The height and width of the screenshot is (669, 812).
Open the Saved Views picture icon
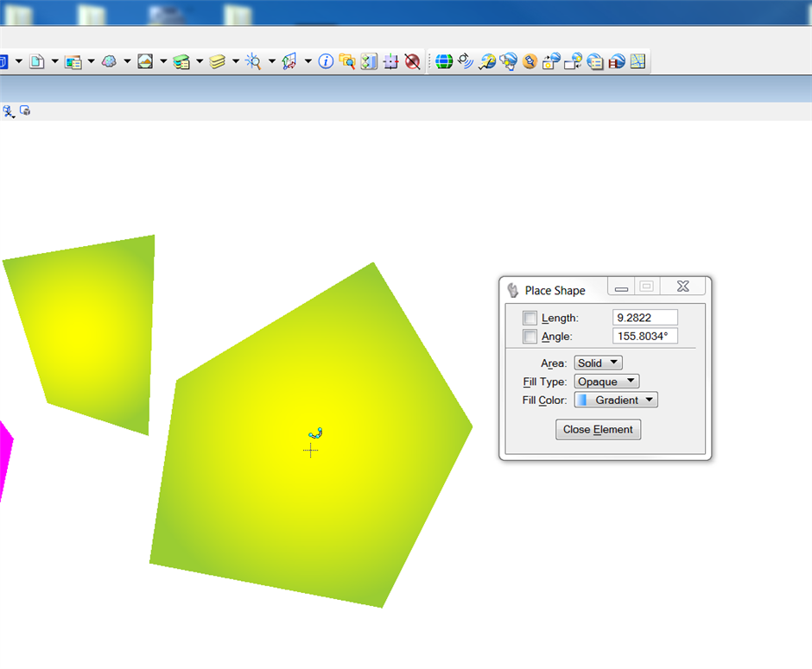tap(145, 61)
